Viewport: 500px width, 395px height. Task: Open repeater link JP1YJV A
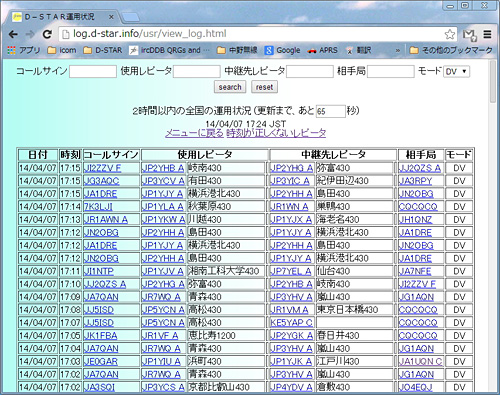[162, 271]
